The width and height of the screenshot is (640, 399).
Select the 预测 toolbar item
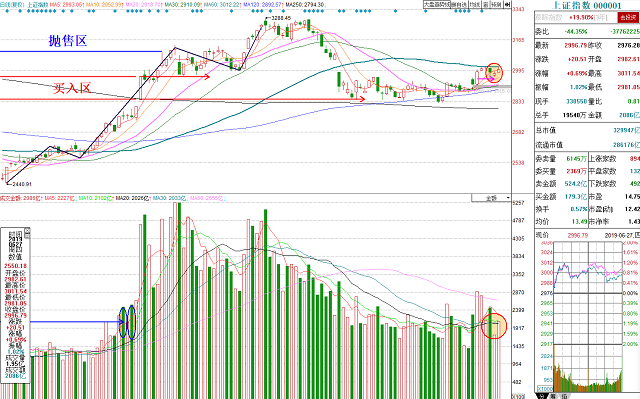pyautogui.click(x=496, y=4)
